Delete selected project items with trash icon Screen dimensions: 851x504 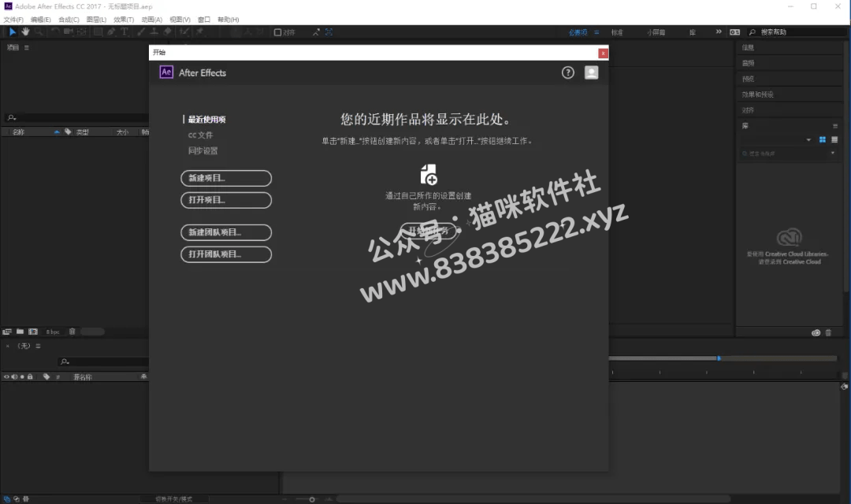click(x=72, y=332)
